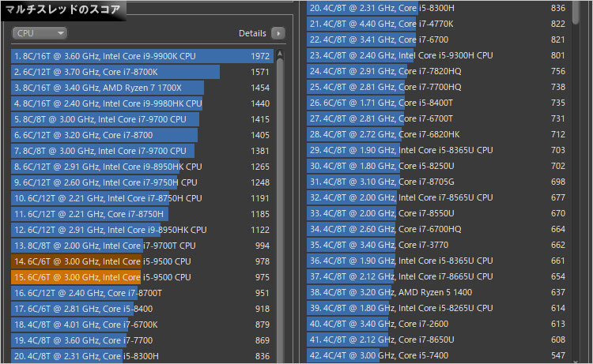593x364 pixels.
Task: Select row 40 Core i7-2600
Action: (x=438, y=325)
